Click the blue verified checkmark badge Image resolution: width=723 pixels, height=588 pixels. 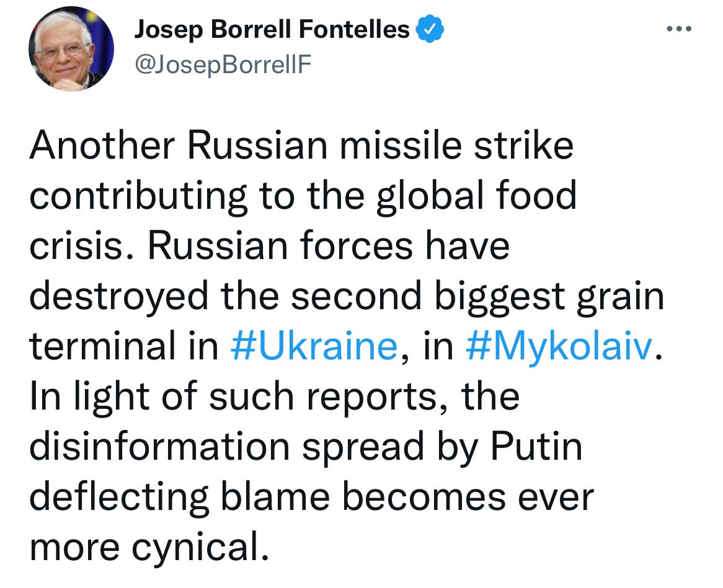(430, 29)
